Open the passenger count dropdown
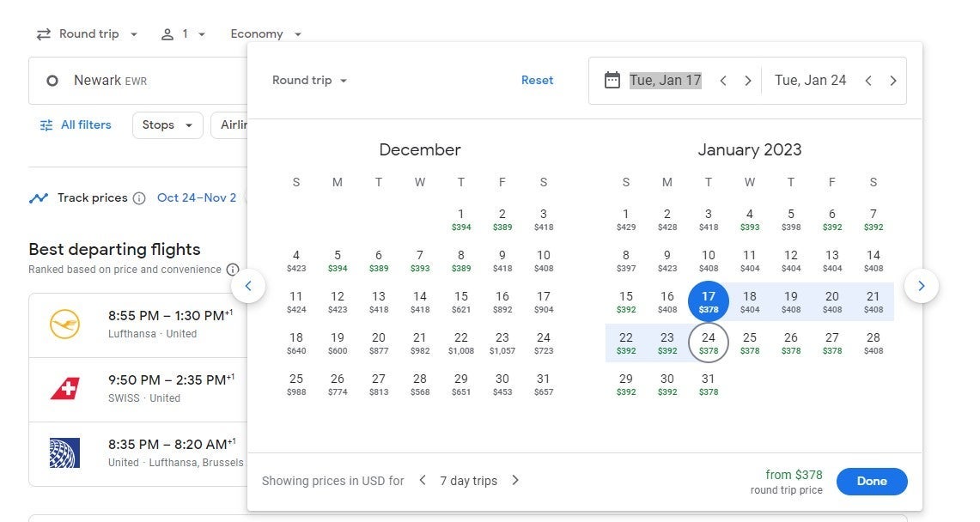Image resolution: width=980 pixels, height=522 pixels. [184, 34]
